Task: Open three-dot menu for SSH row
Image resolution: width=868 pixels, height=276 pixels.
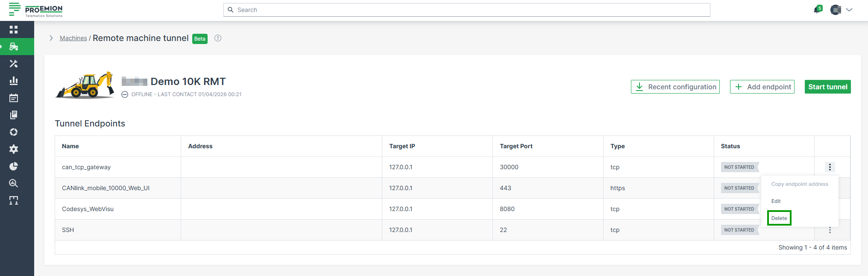Action: point(830,230)
